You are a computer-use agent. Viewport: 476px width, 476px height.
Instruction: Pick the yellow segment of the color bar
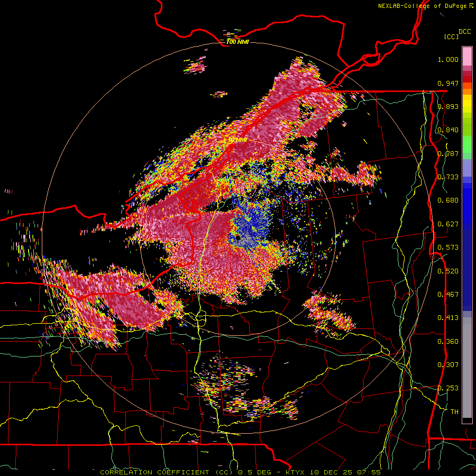coord(467,104)
